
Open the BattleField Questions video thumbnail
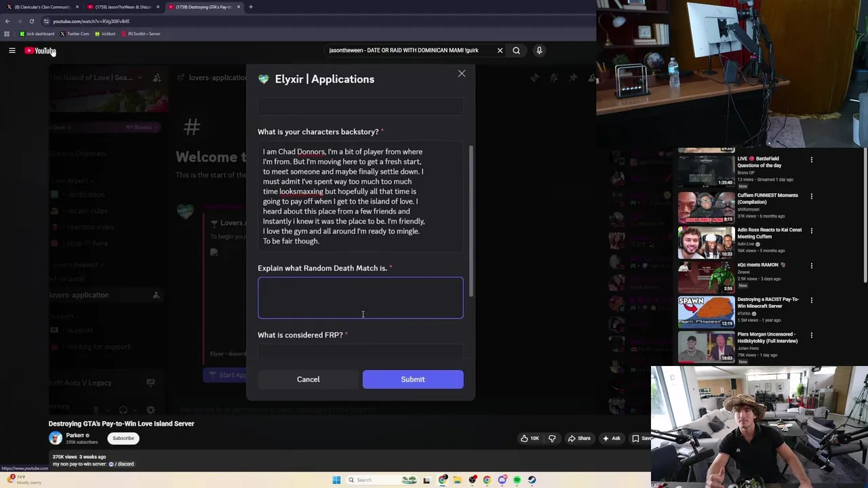click(x=706, y=172)
